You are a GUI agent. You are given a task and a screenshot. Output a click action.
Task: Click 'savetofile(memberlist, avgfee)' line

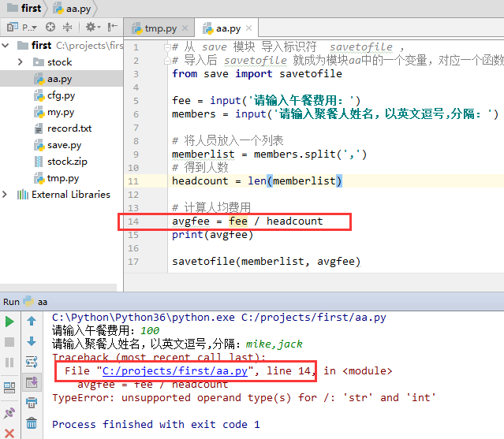(266, 262)
